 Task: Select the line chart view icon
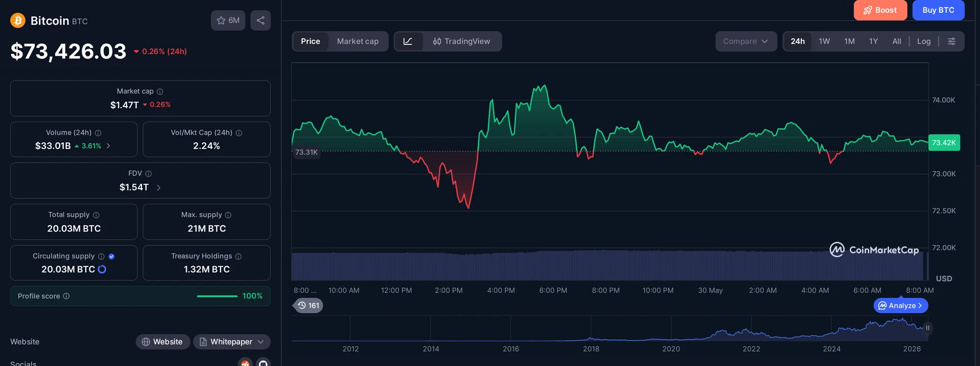[x=408, y=41]
